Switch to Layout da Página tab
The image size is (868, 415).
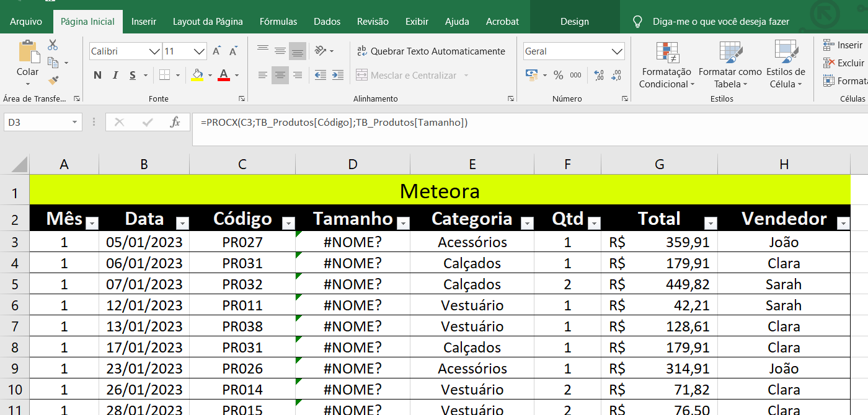(x=208, y=22)
